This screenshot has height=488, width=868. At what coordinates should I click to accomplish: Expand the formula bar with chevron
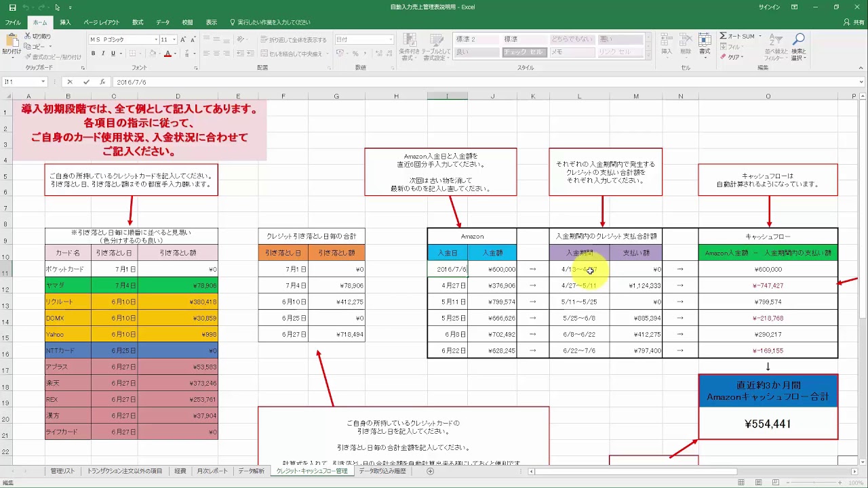pos(861,82)
